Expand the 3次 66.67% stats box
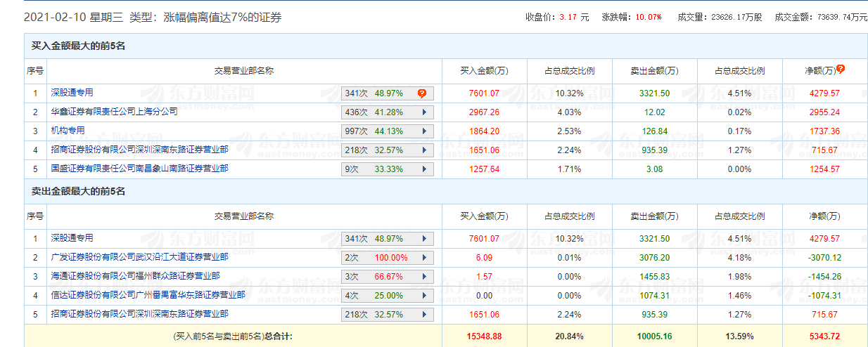 pos(387,277)
